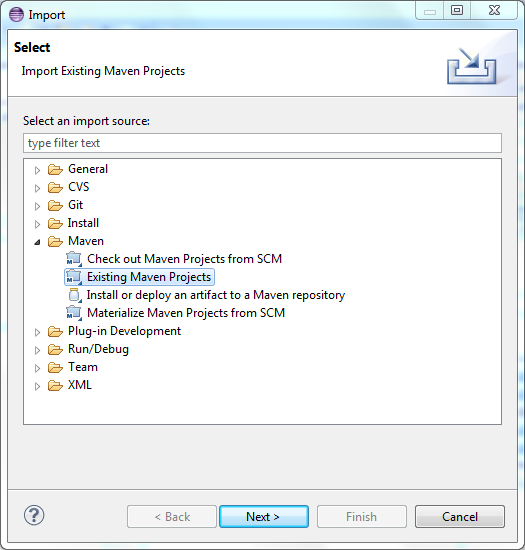
Task: Select the Install tree item label
Action: [83, 223]
